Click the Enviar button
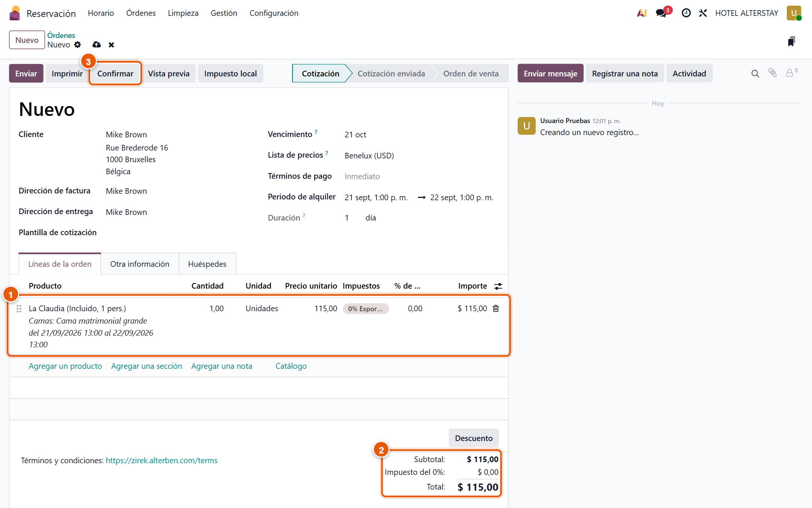The height and width of the screenshot is (508, 812). (26, 73)
